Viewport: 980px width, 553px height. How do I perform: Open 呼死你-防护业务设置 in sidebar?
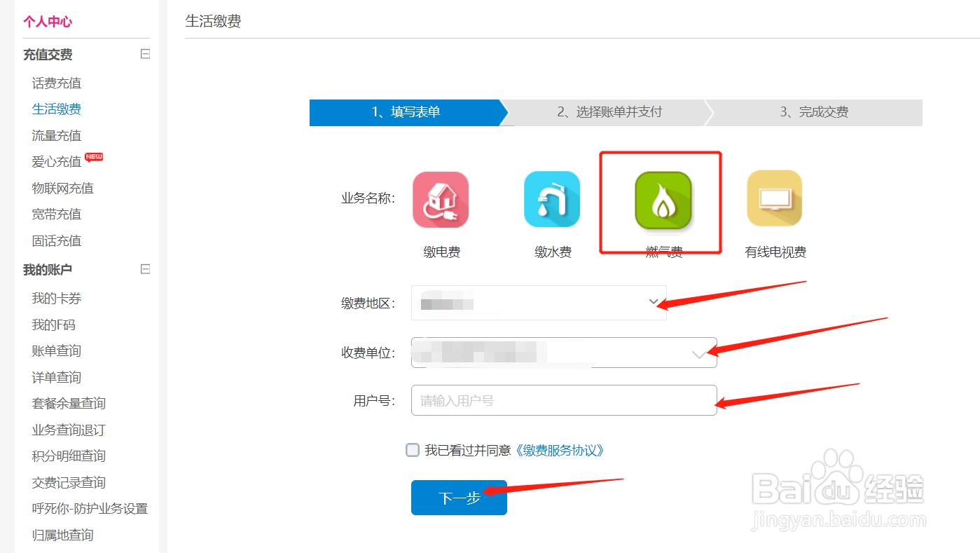(90, 509)
